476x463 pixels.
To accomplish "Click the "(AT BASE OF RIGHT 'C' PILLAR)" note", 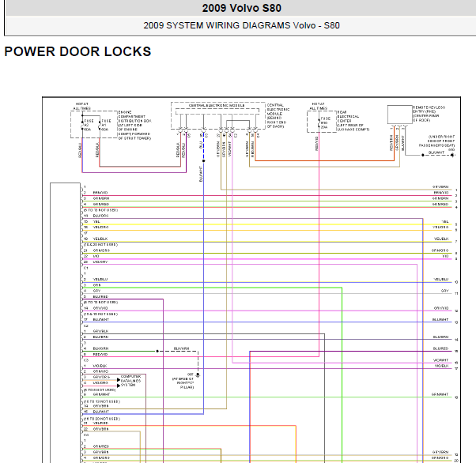I will [183, 383].
